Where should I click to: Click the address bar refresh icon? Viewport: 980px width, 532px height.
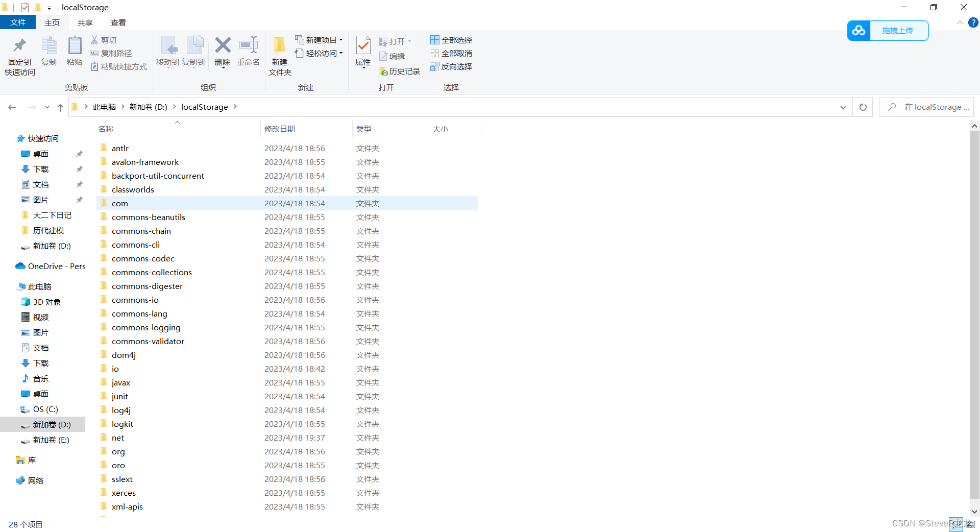tap(863, 107)
